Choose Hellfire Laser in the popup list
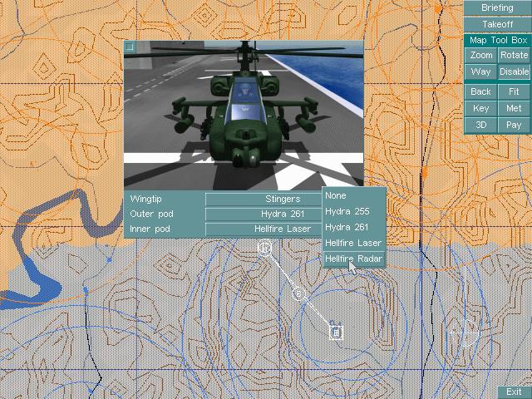 [x=354, y=243]
